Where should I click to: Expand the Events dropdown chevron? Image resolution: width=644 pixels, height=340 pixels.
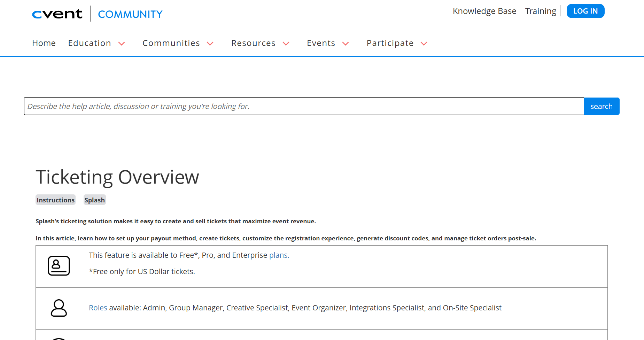(346, 44)
